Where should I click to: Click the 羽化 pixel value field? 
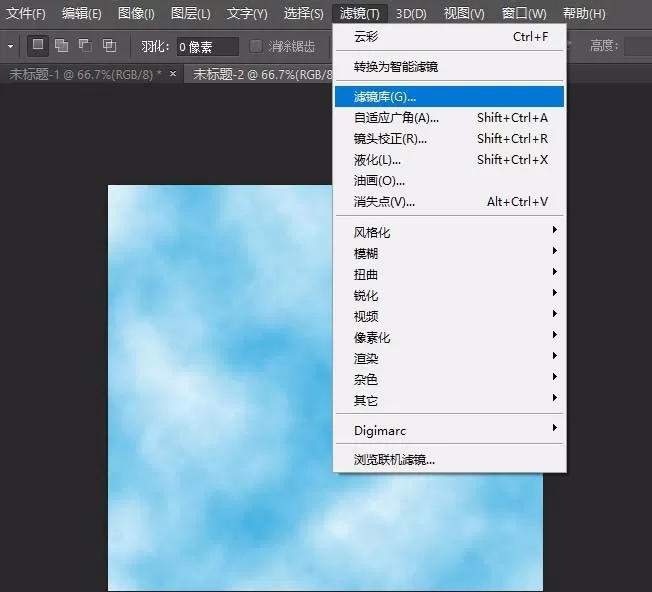[207, 47]
